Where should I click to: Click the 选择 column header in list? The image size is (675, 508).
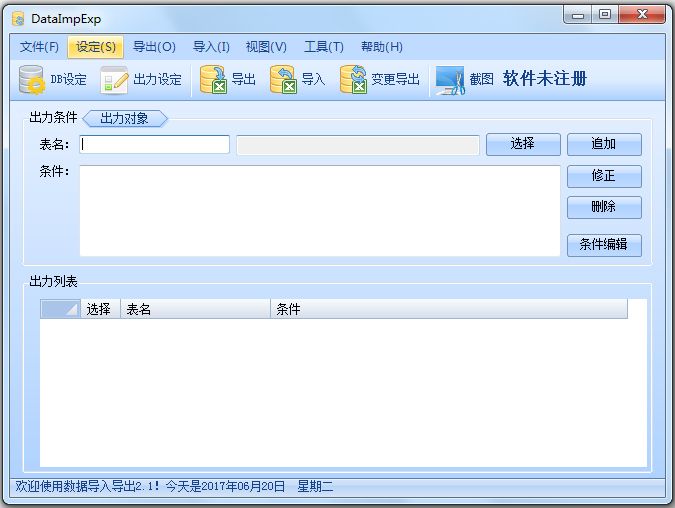tap(100, 309)
